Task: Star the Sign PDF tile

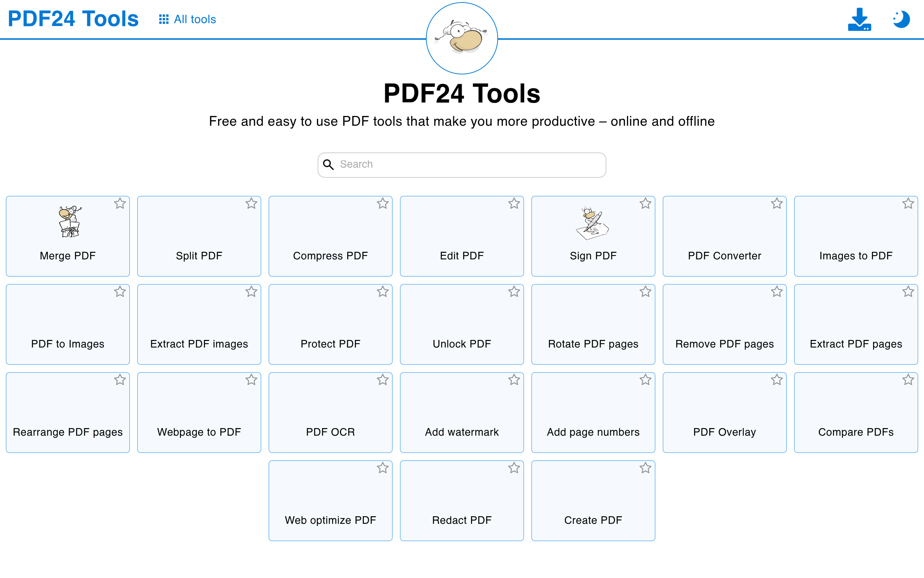Action: click(x=645, y=203)
